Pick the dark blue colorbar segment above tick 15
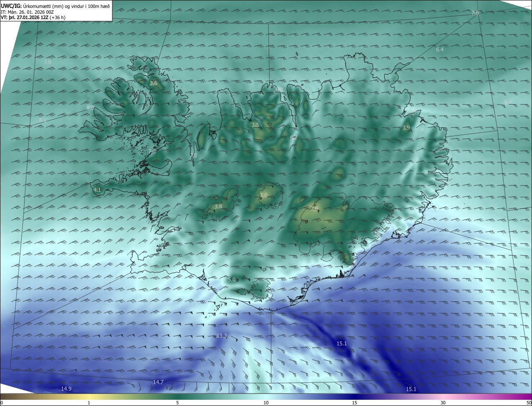 coord(355,396)
